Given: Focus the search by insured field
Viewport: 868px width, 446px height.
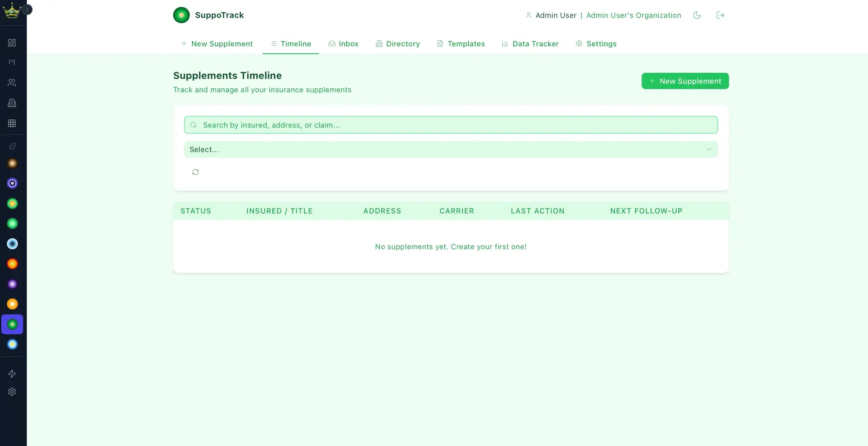Looking at the screenshot, I should pyautogui.click(x=451, y=125).
